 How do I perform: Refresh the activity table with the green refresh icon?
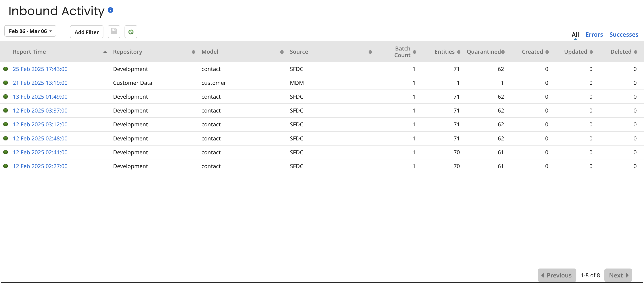point(131,32)
